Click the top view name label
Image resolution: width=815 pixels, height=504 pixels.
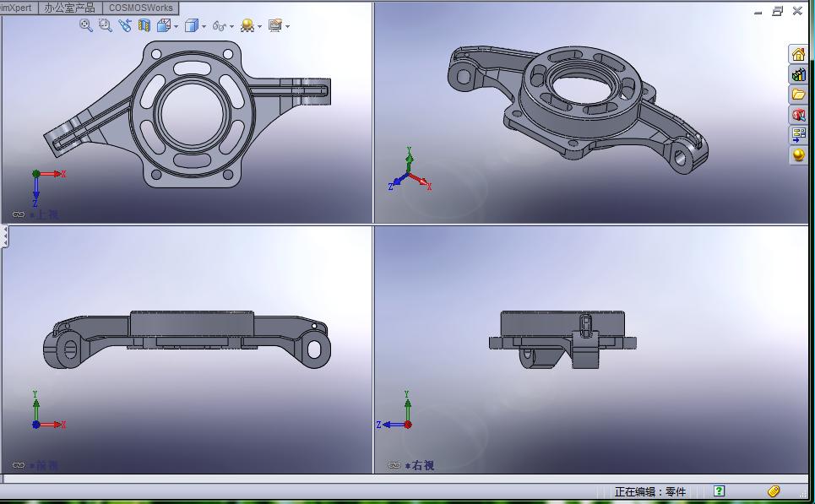[45, 214]
